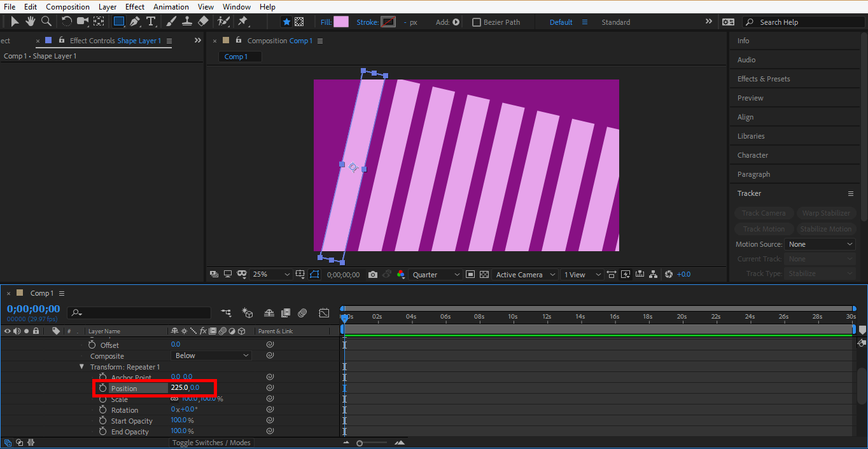Take snapshot with the camera icon
868x449 pixels.
click(373, 275)
